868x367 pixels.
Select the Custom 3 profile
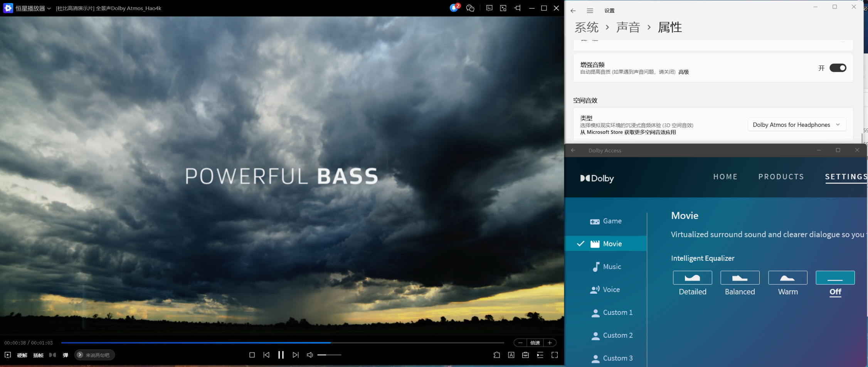(x=606, y=358)
